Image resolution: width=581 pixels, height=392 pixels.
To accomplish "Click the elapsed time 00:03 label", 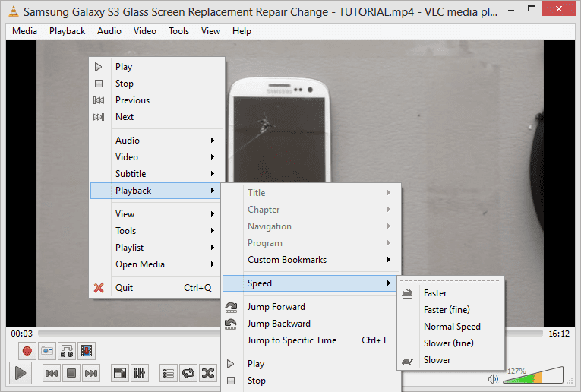I will [21, 334].
